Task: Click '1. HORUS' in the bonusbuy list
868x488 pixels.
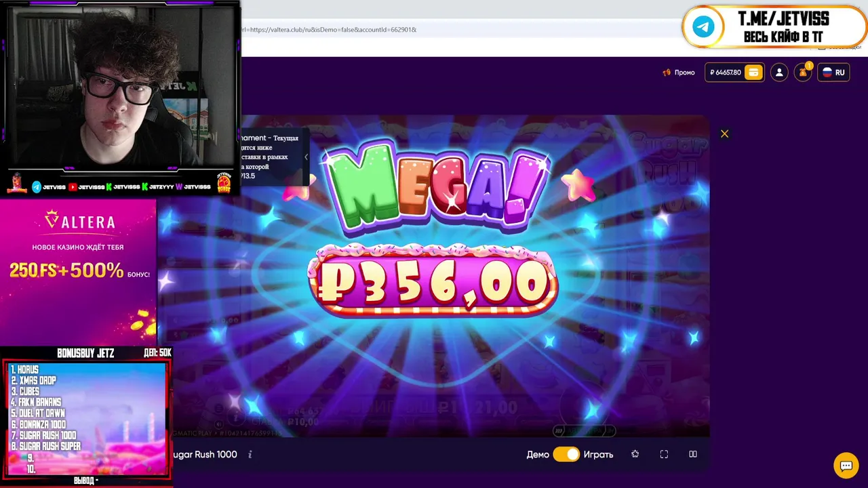Action: pos(24,369)
